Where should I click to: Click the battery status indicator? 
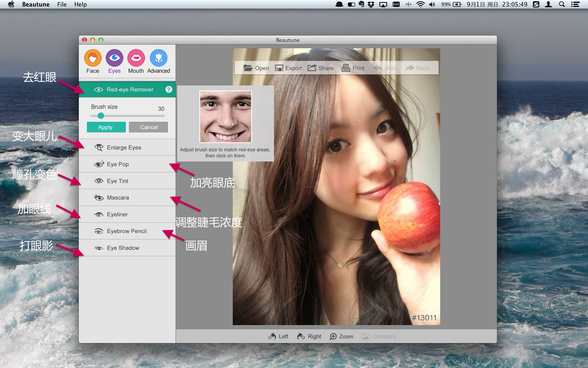(451, 4)
